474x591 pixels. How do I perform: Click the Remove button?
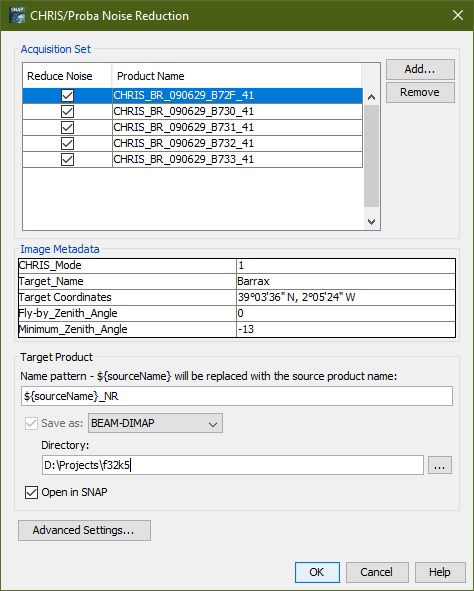420,92
